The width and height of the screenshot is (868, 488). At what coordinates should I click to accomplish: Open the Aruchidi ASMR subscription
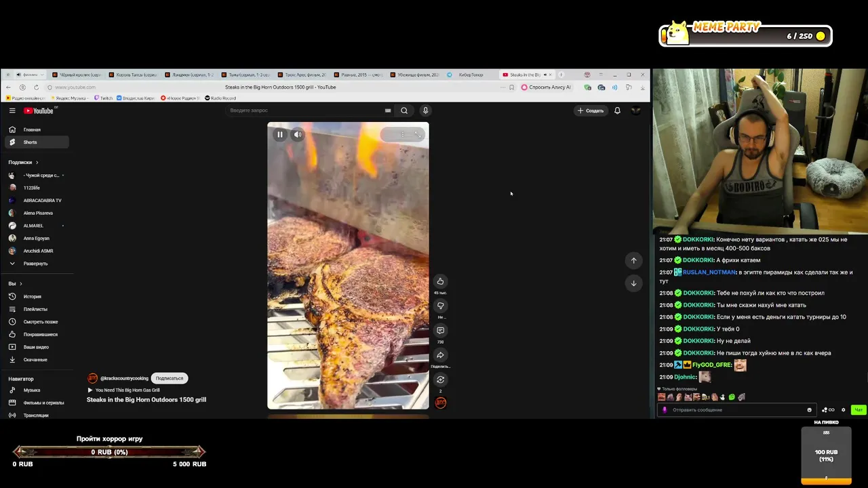point(37,251)
